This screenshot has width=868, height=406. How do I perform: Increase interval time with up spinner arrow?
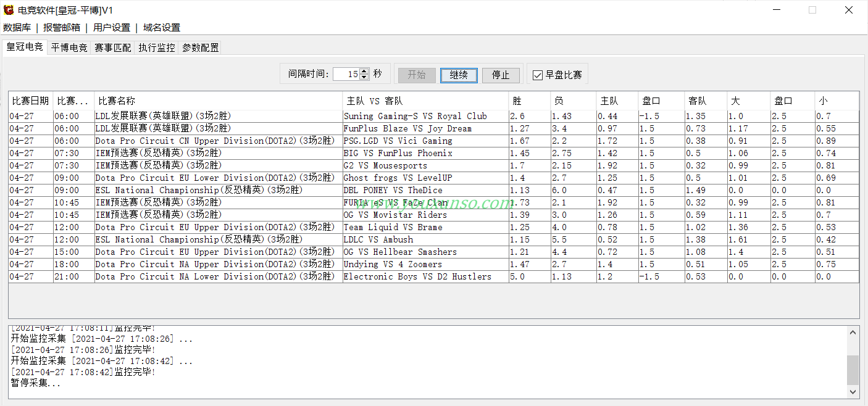coord(364,72)
